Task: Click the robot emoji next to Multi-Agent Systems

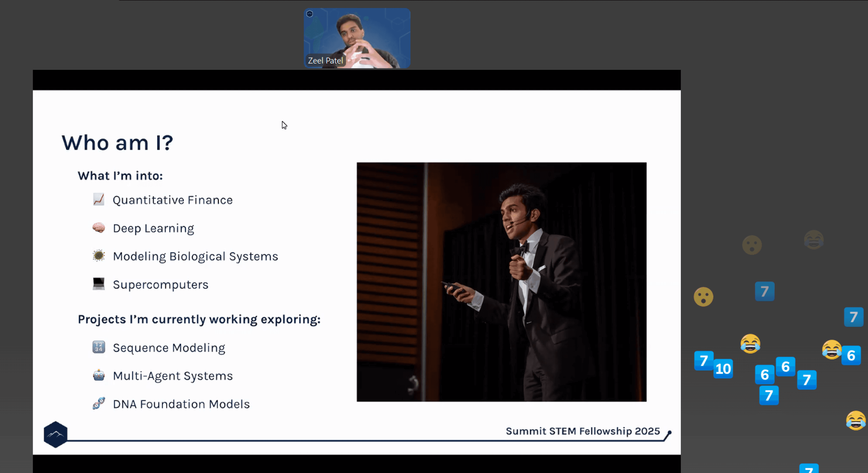Action: click(99, 375)
